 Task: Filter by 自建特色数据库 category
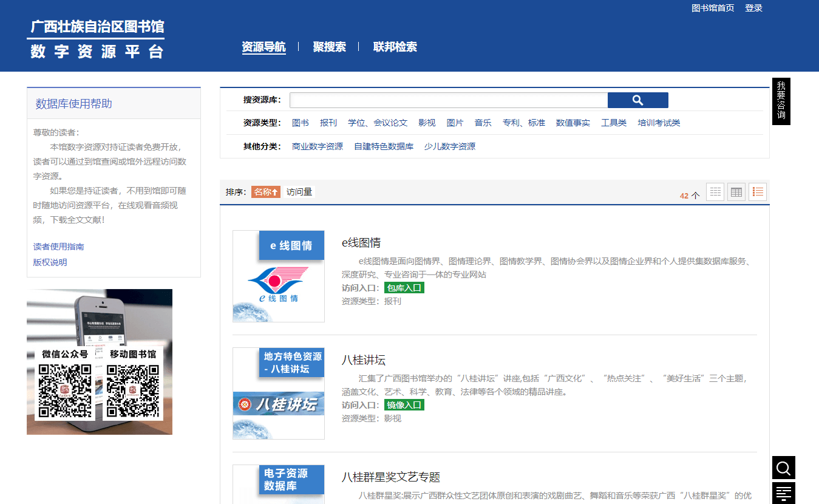384,146
